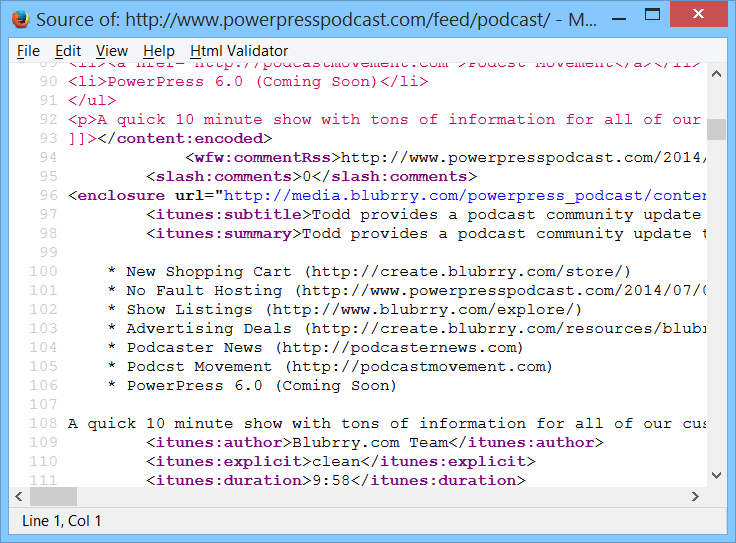This screenshot has width=736, height=543.
Task: Click the 'No Fault Hosting' text line
Action: click(x=406, y=291)
